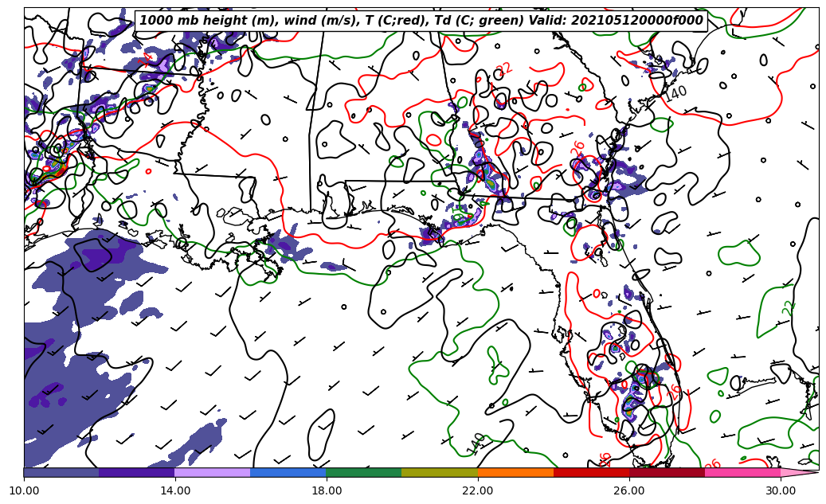Click the red 22 temperature label over Georgia
The height and width of the screenshot is (504, 826).
[503, 69]
